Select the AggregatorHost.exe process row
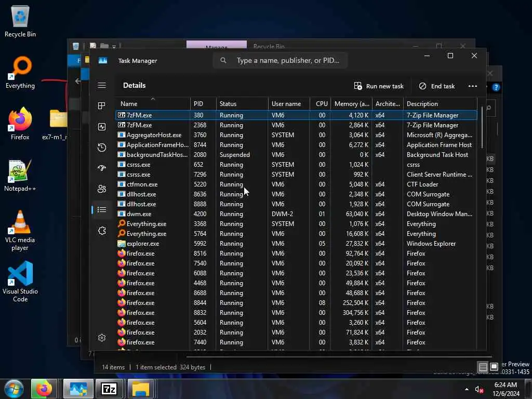This screenshot has height=399, width=532. coord(296,135)
